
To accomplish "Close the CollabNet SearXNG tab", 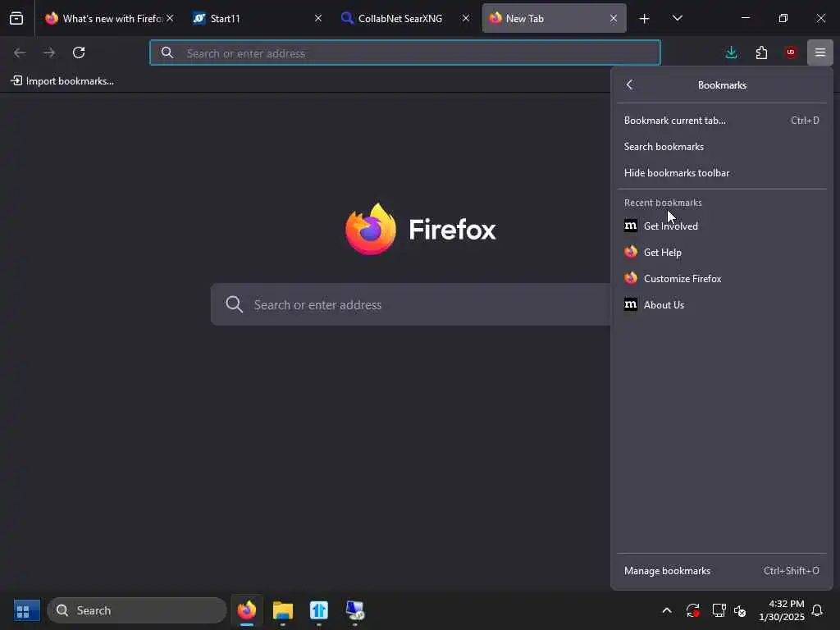I will tap(466, 18).
